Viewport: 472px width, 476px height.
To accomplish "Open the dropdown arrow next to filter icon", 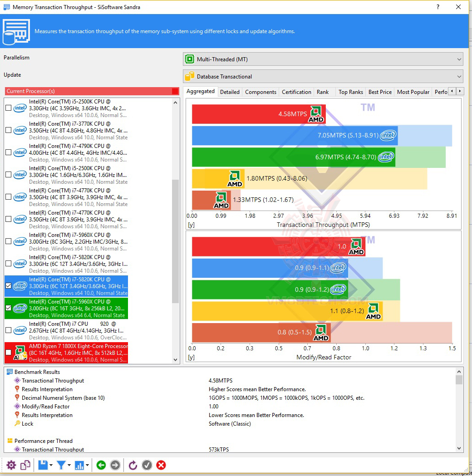I will point(69,465).
